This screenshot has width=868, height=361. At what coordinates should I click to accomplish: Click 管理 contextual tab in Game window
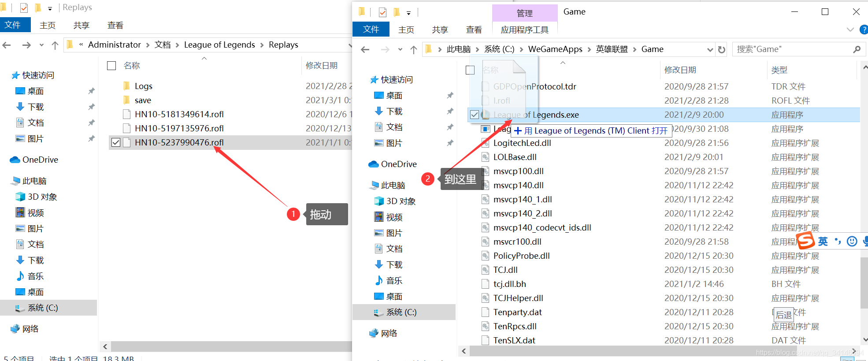(525, 13)
